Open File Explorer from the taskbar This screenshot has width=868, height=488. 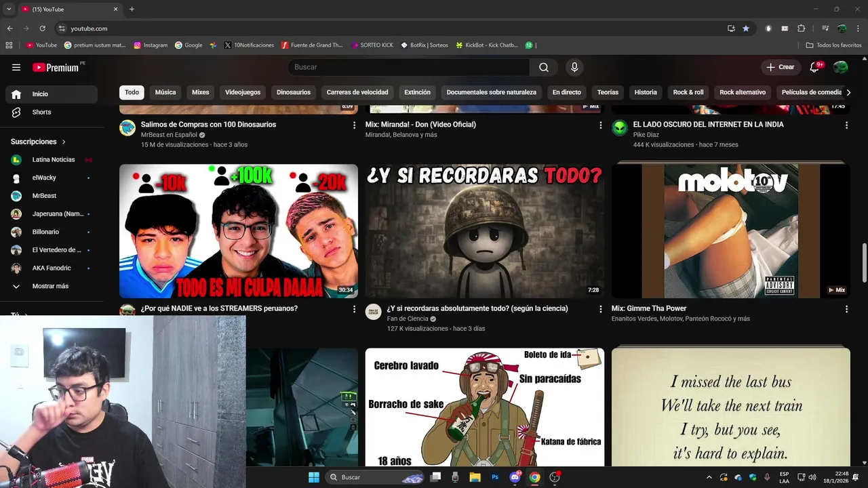point(475,477)
